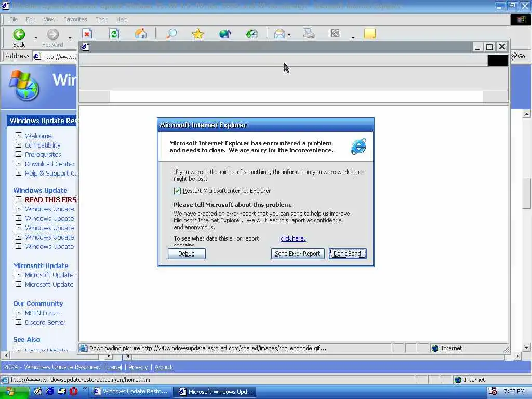Click the Refresh page icon
The image size is (532, 399).
tap(114, 34)
